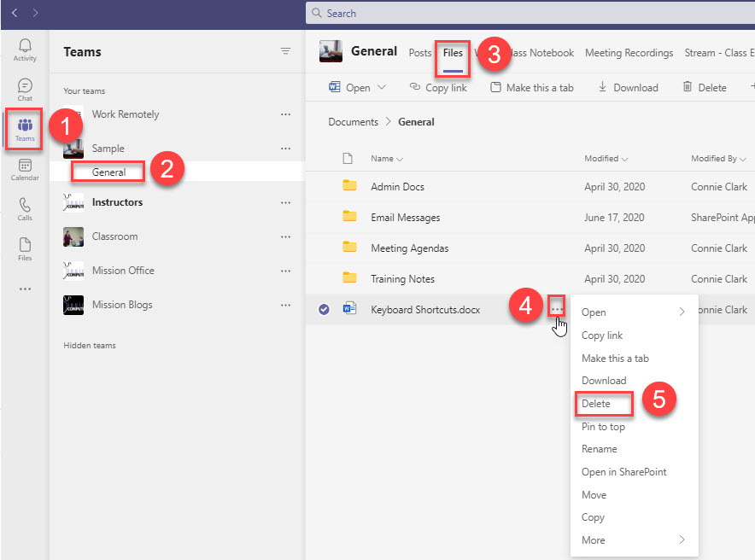Open the Stream - Class tab
The height and width of the screenshot is (560, 755).
[719, 53]
